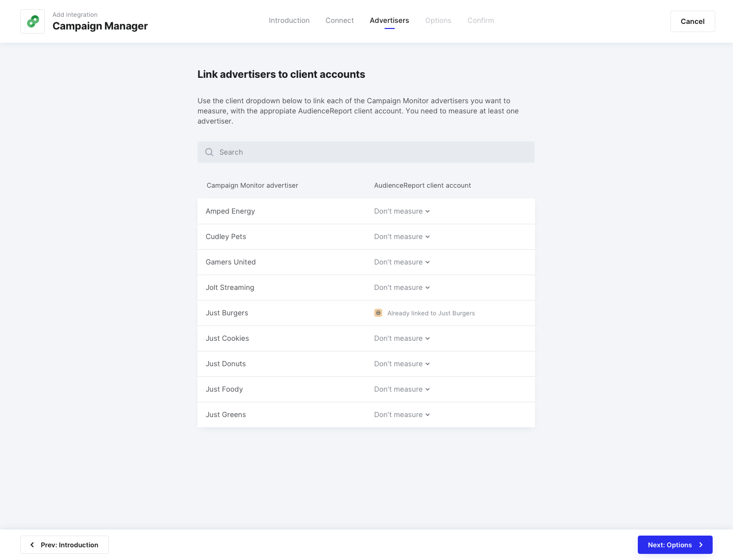Screen dimensions: 733x560
Task: Click Prev: Introduction button
Action: 65,545
